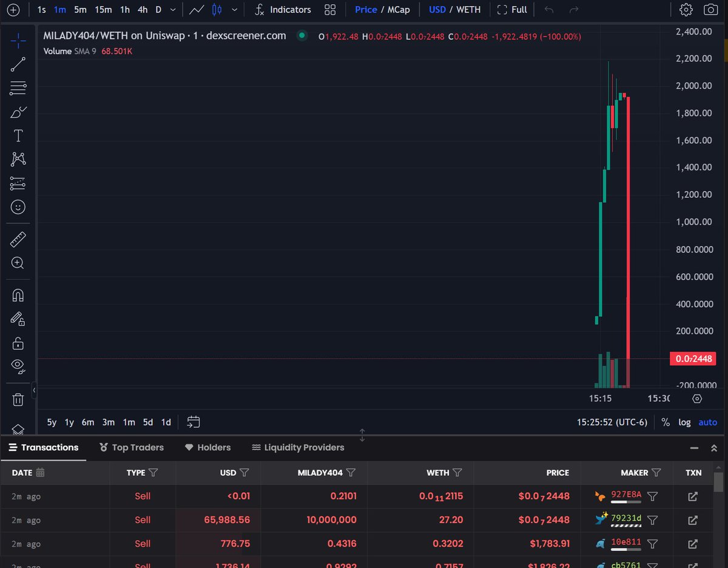
Task: Select the Text annotation tool
Action: (18, 135)
